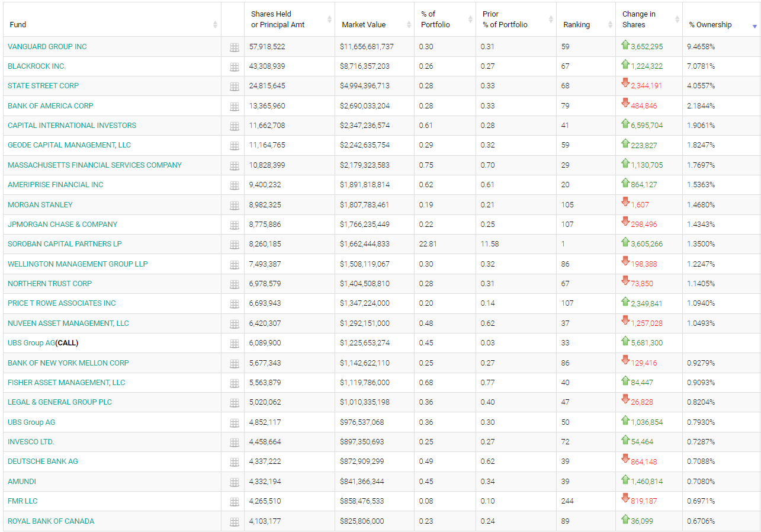
Task: Open grid icon in Bank of America row
Action: [x=234, y=107]
